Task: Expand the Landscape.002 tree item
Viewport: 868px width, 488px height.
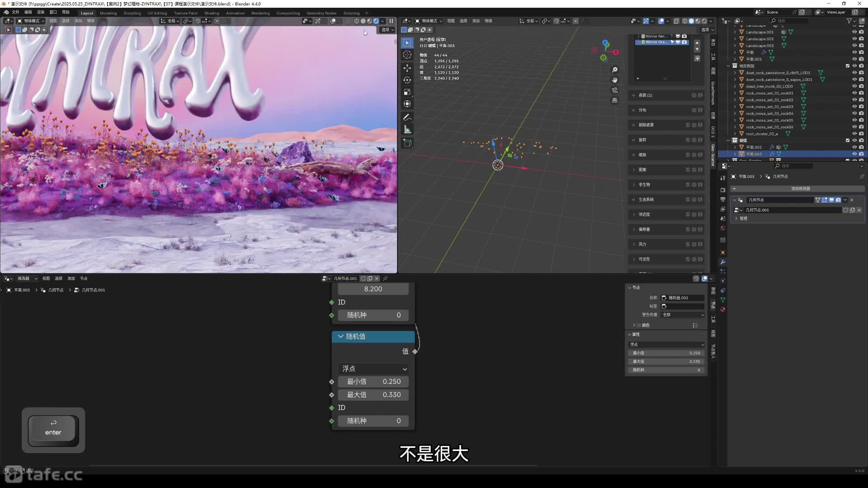Action: [735, 39]
